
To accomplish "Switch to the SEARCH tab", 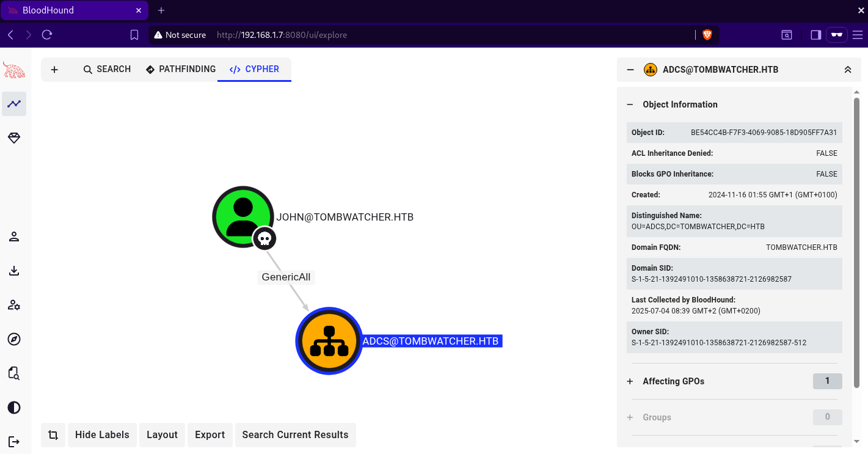I will click(108, 70).
